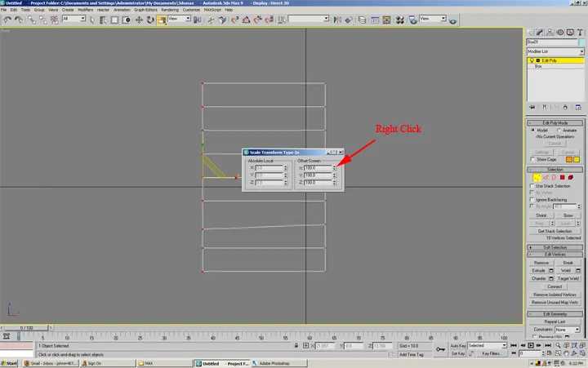Click the orange cage color swatch
Viewport: 588px width, 368px height.
569,160
